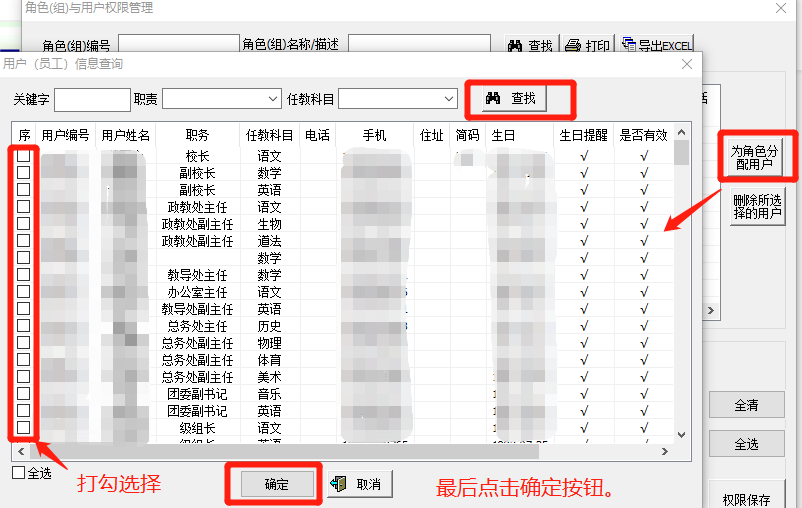Click the 办公室主任 position cell
This screenshot has width=802, height=508.
pyautogui.click(x=197, y=292)
